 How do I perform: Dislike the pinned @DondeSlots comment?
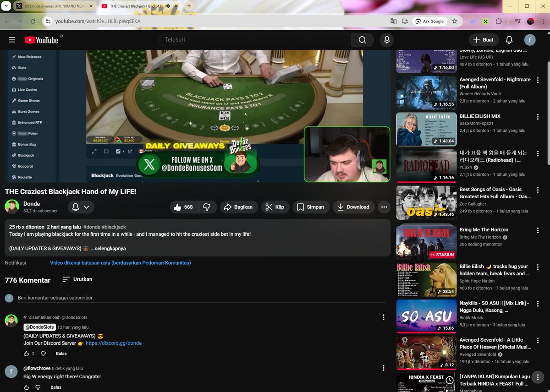point(44,354)
